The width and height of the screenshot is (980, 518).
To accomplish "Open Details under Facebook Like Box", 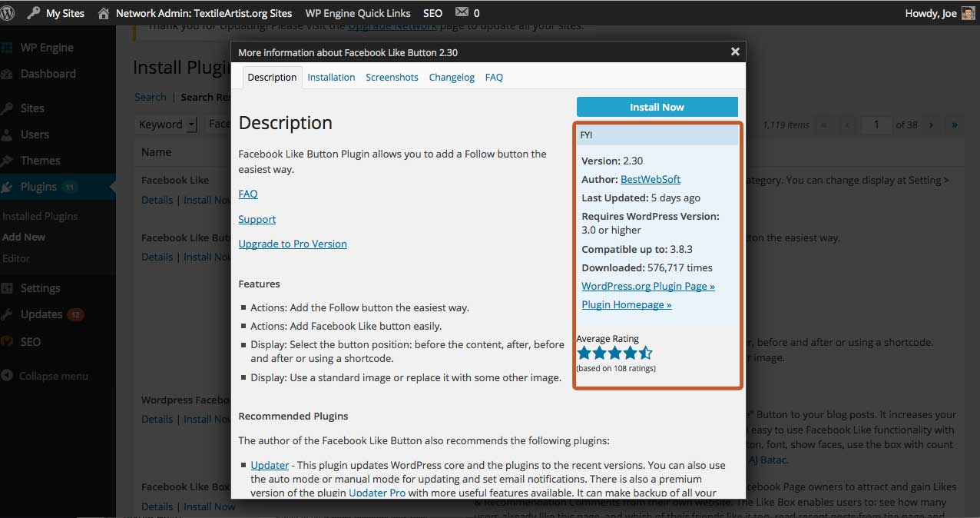I will (157, 506).
